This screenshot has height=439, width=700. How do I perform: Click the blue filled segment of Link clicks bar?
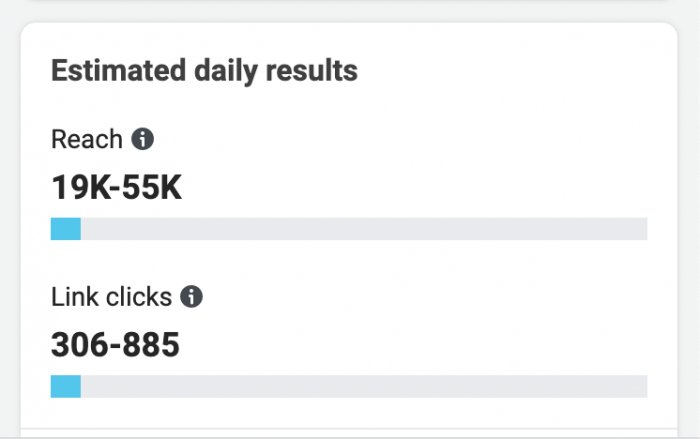click(x=66, y=386)
